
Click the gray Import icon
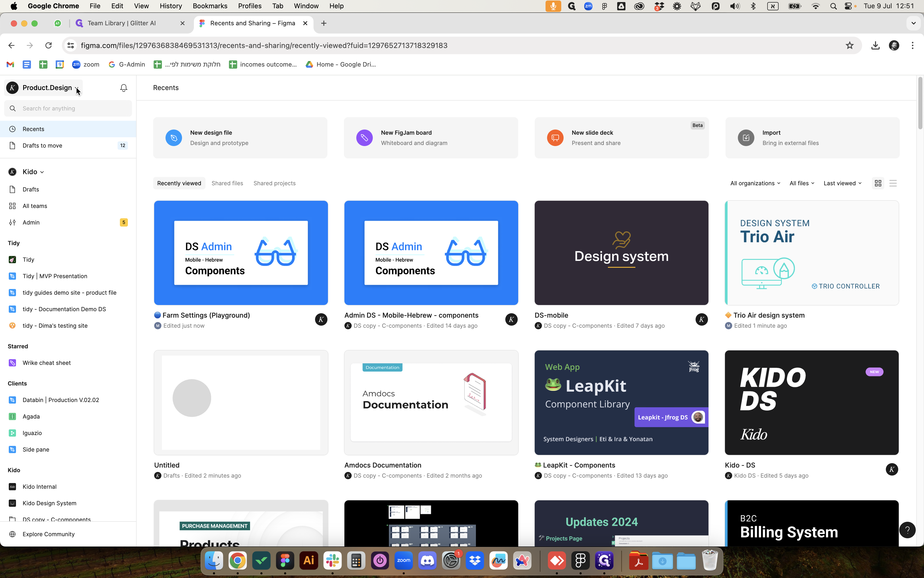click(x=746, y=138)
